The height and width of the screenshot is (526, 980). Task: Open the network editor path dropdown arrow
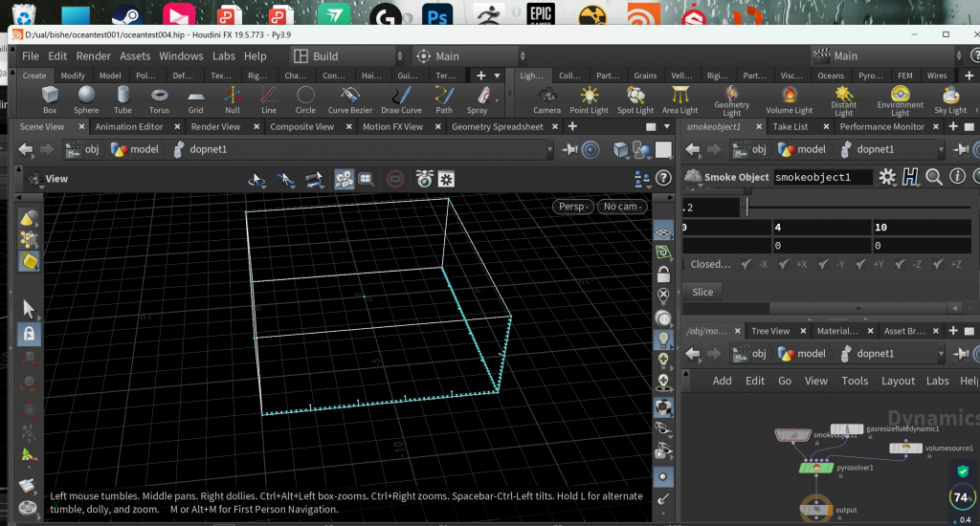(941, 354)
